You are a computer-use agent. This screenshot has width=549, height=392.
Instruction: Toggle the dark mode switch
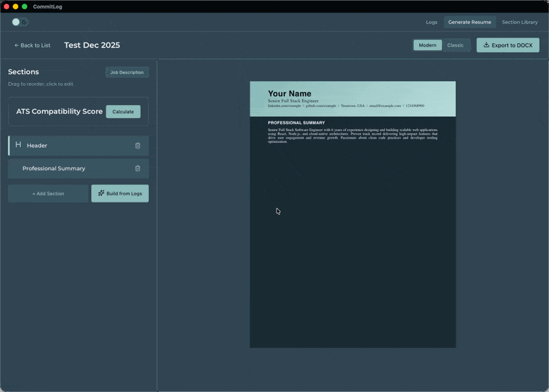point(20,22)
